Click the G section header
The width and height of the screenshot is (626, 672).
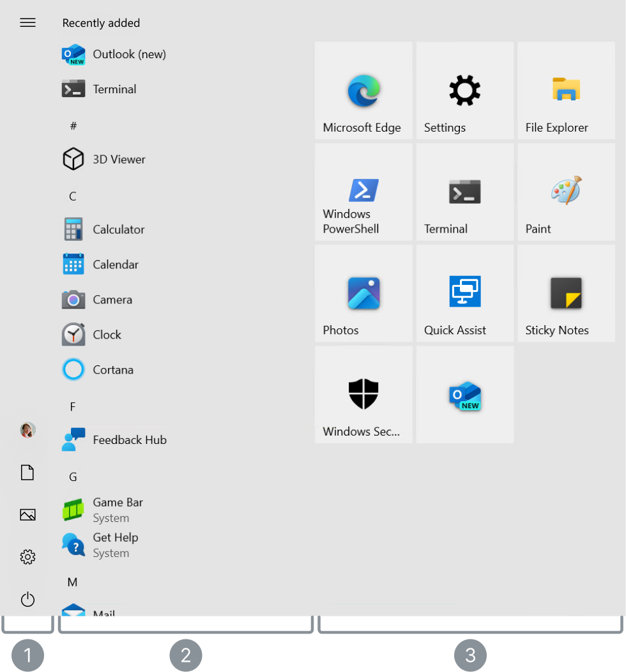(72, 477)
